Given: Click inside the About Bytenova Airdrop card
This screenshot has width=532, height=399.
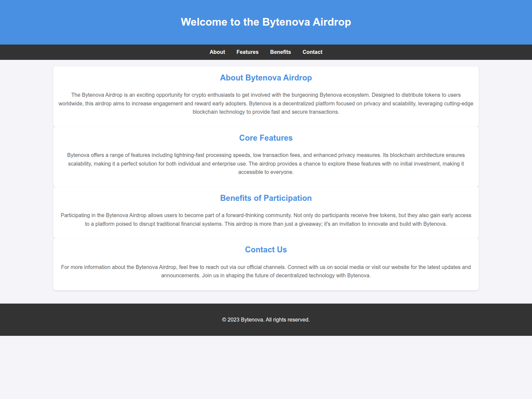Looking at the screenshot, I should click(x=266, y=96).
